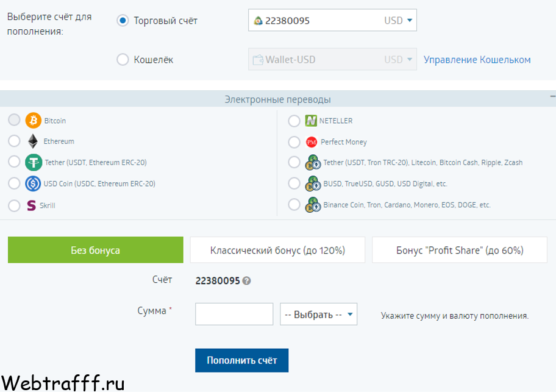Click the Bitcoin orange logo icon
Image resolution: width=556 pixels, height=392 pixels.
[x=34, y=121]
